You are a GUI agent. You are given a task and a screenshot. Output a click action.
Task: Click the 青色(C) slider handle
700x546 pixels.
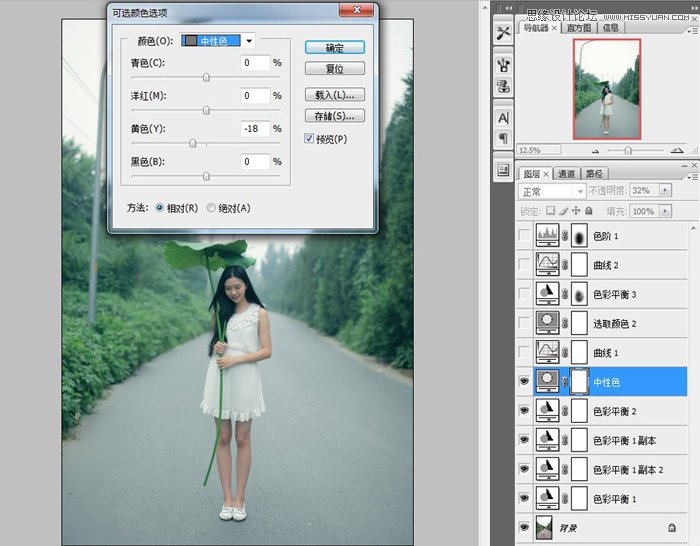tap(206, 77)
